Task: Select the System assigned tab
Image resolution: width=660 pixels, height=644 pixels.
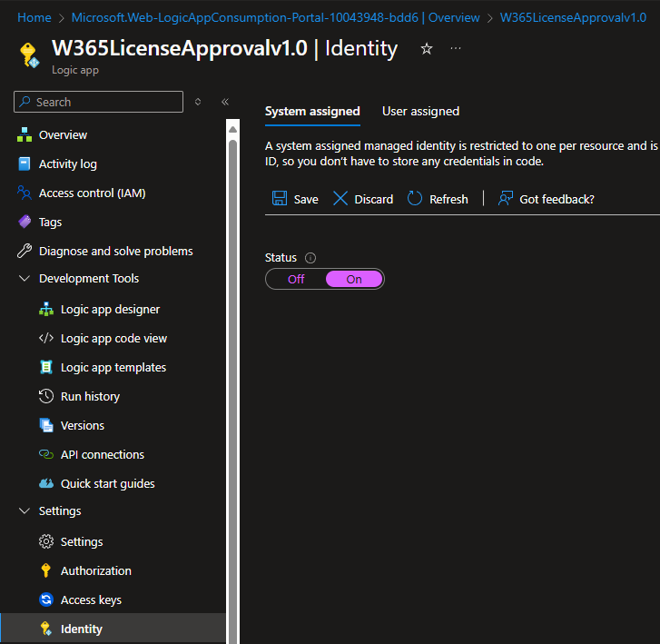Action: [x=312, y=111]
